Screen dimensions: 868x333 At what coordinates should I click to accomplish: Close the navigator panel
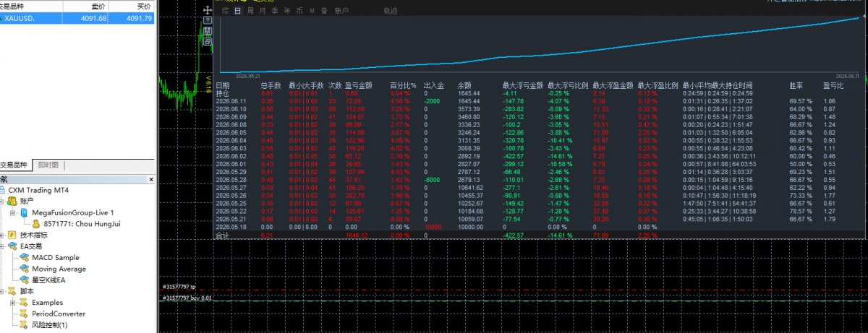pyautogui.click(x=151, y=179)
